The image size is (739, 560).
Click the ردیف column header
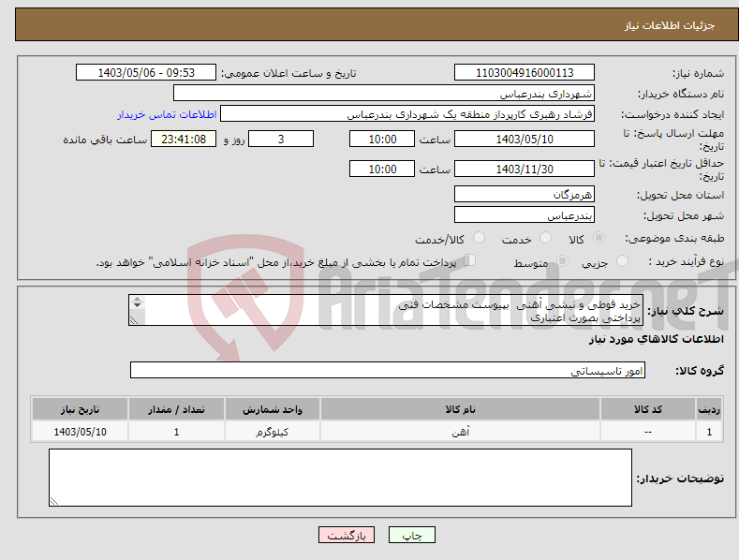point(709,409)
